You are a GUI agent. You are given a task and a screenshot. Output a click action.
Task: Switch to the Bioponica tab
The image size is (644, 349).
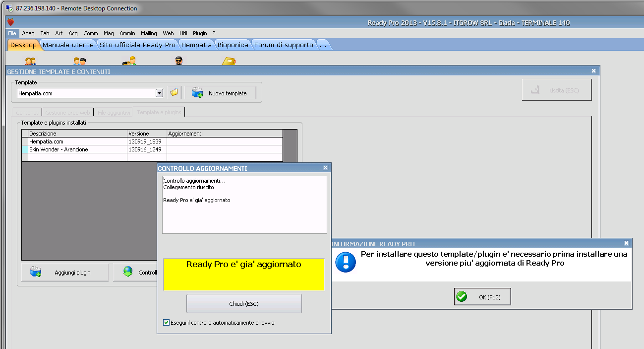[x=233, y=45]
